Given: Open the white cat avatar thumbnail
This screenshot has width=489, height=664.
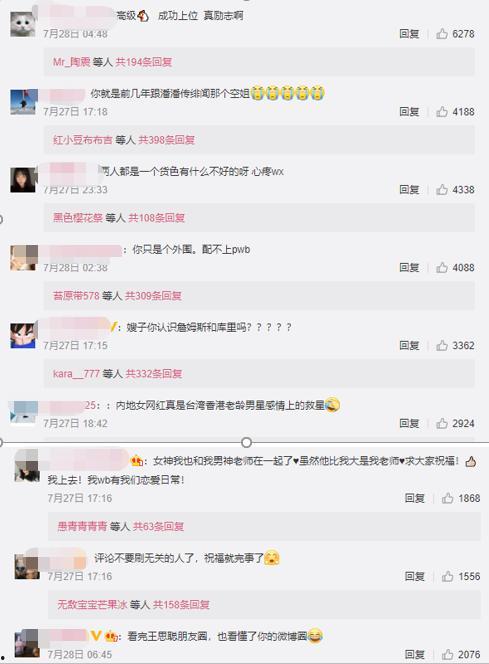Looking at the screenshot, I should click(x=23, y=24).
